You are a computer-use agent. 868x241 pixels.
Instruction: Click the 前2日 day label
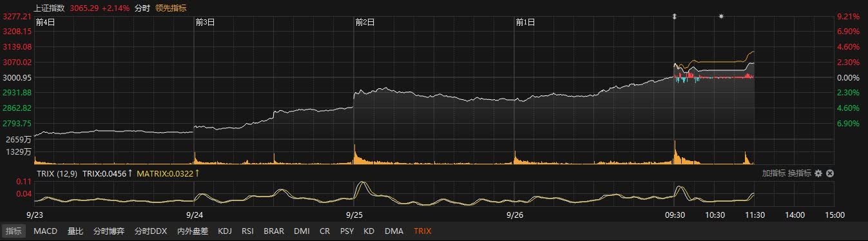365,22
